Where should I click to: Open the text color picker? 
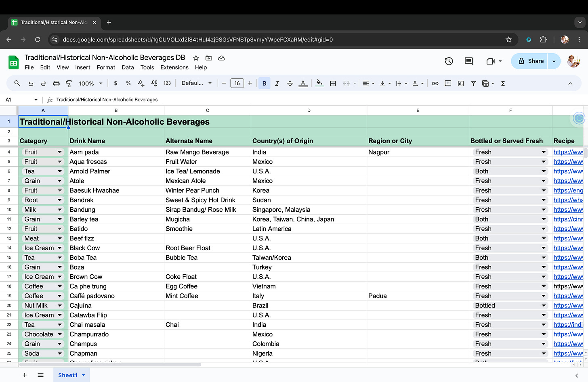point(303,83)
